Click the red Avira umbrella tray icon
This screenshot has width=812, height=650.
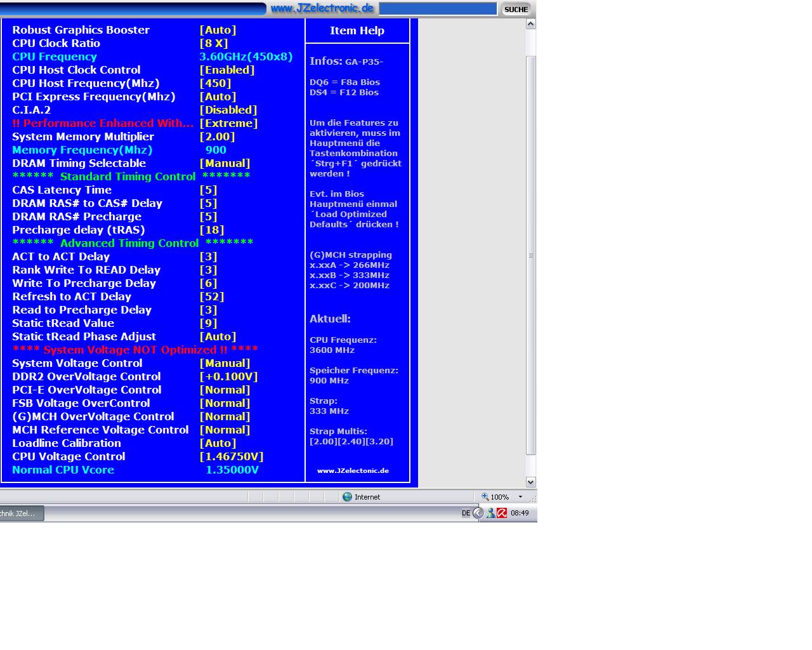pos(502,513)
